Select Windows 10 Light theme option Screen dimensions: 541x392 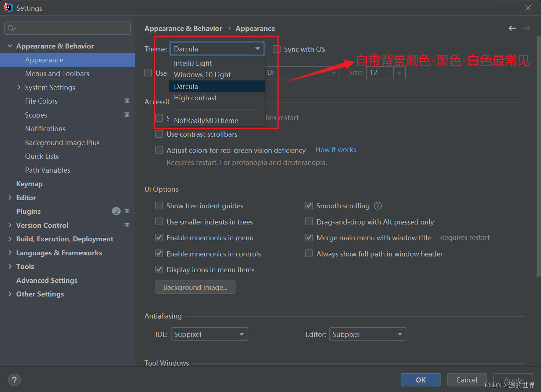click(x=217, y=75)
